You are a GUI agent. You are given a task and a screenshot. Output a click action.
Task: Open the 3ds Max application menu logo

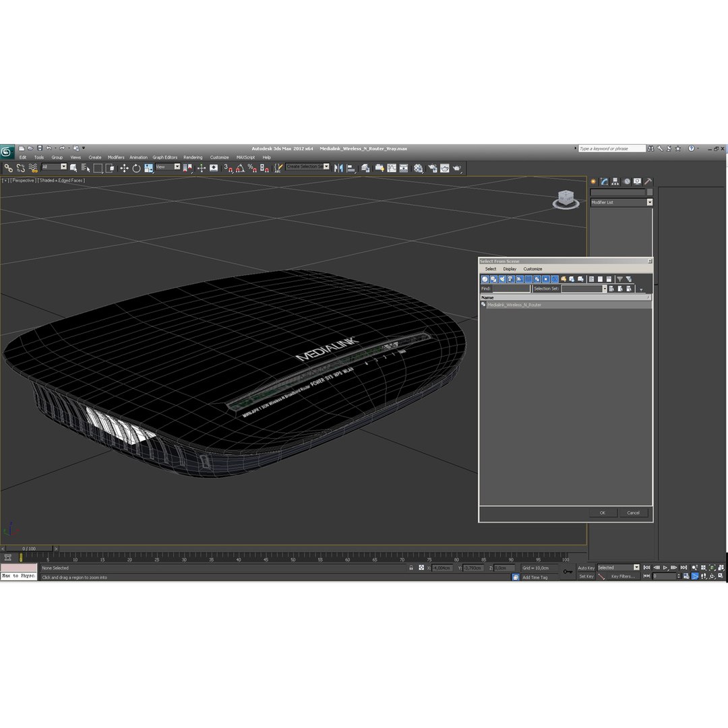pos(7,152)
